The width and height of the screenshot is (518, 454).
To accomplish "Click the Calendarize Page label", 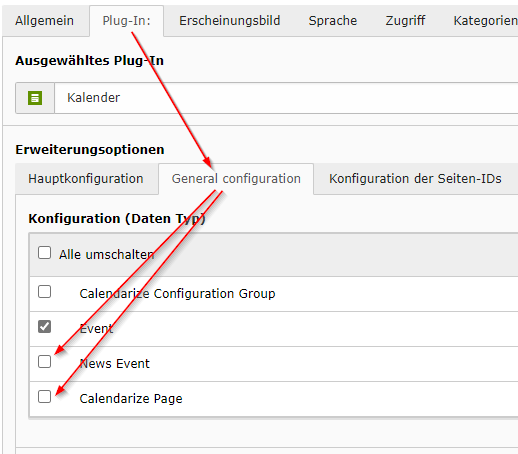I will click(x=131, y=398).
